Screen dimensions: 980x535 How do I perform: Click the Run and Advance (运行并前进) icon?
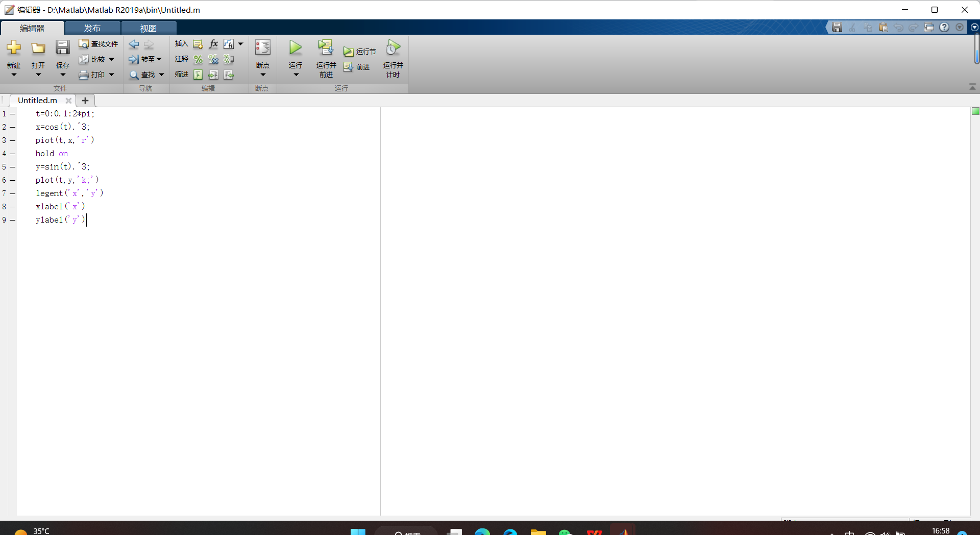tap(326, 47)
